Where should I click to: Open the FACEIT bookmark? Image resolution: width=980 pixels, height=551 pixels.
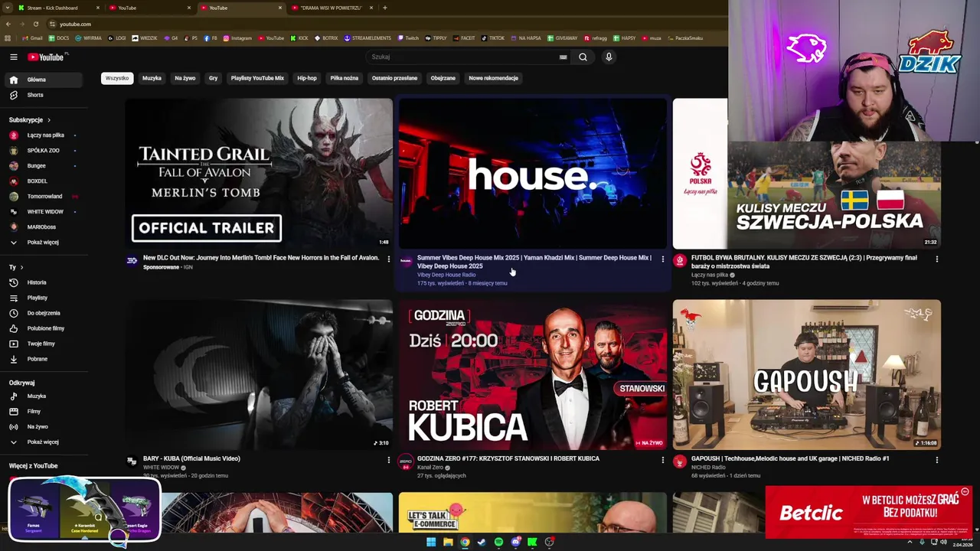click(x=465, y=38)
